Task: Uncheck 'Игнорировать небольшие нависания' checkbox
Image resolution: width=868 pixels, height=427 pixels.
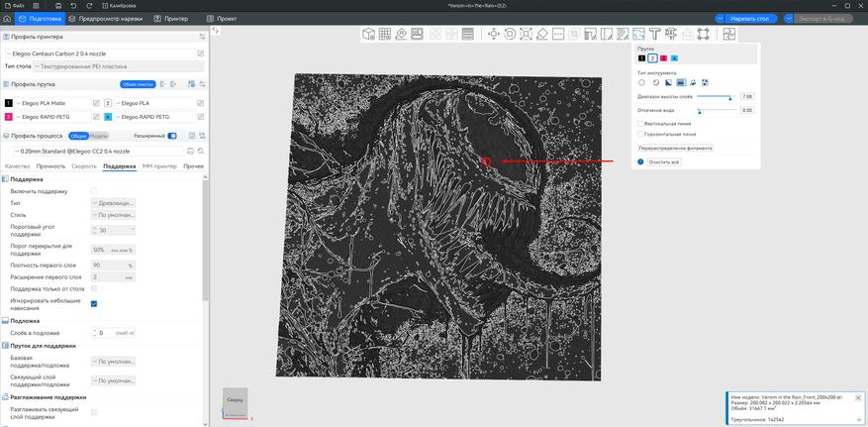Action: click(x=94, y=304)
